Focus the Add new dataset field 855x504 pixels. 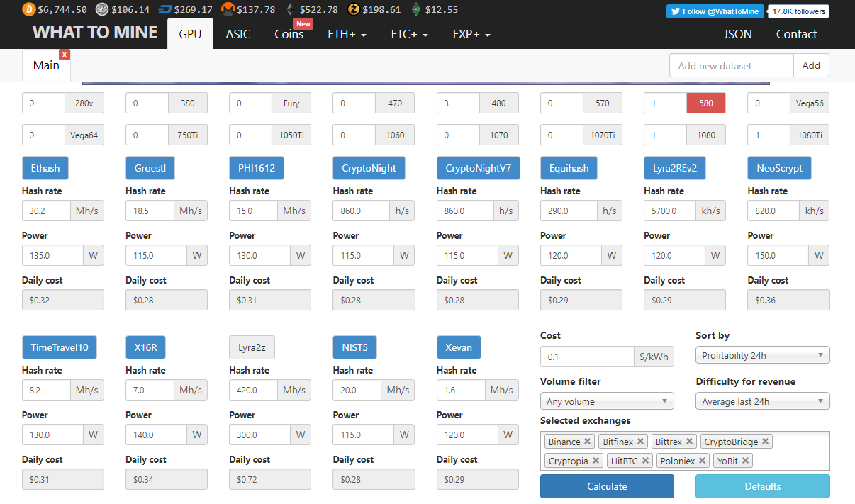click(732, 65)
